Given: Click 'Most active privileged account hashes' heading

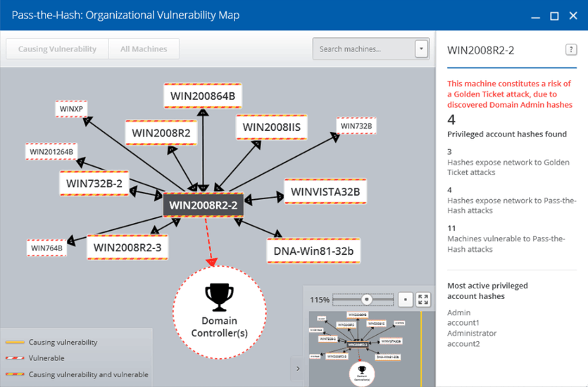Looking at the screenshot, I should (x=487, y=291).
